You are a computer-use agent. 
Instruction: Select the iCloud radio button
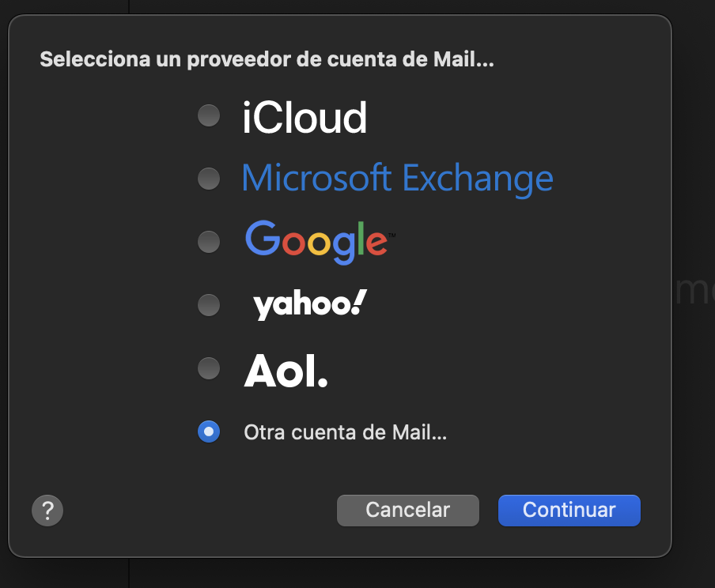(x=208, y=115)
